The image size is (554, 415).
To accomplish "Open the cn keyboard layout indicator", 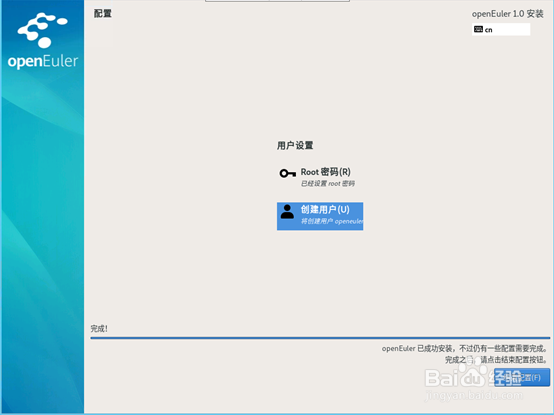I will [501, 29].
